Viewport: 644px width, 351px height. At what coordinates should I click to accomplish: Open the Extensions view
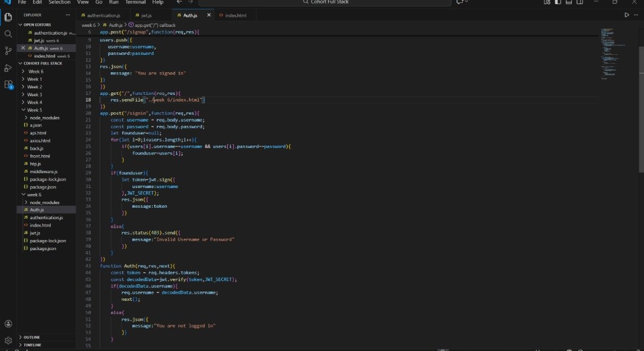tap(8, 85)
